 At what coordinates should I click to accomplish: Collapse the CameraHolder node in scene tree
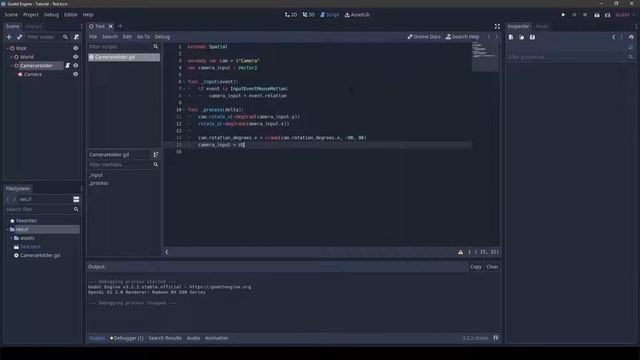(x=11, y=66)
